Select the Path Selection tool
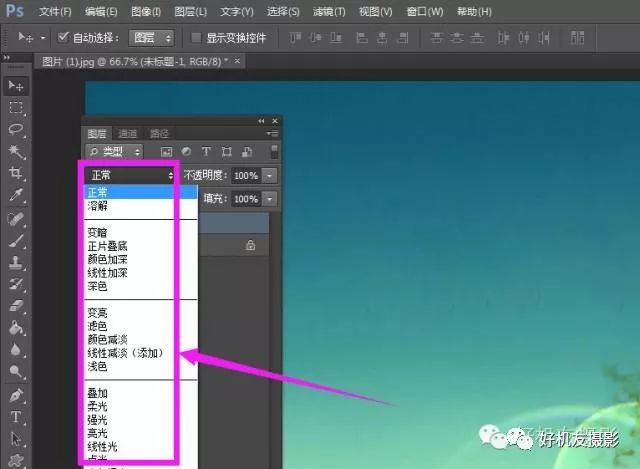 pyautogui.click(x=16, y=439)
